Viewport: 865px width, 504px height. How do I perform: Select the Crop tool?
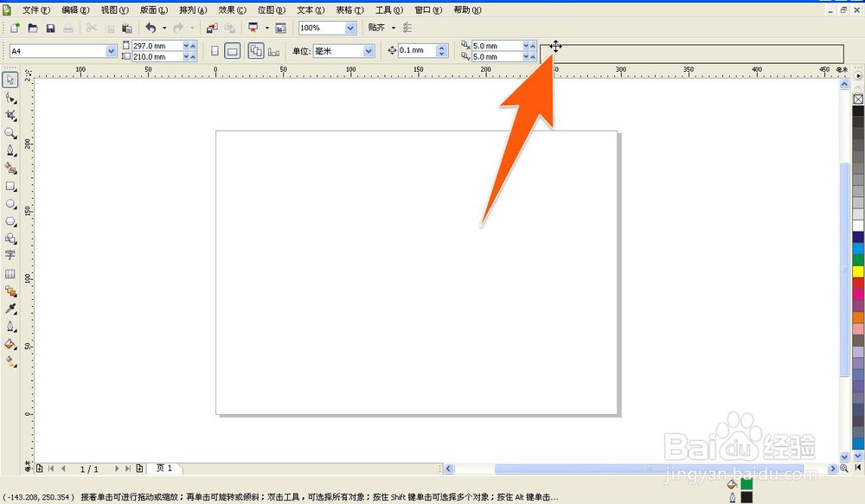click(10, 115)
